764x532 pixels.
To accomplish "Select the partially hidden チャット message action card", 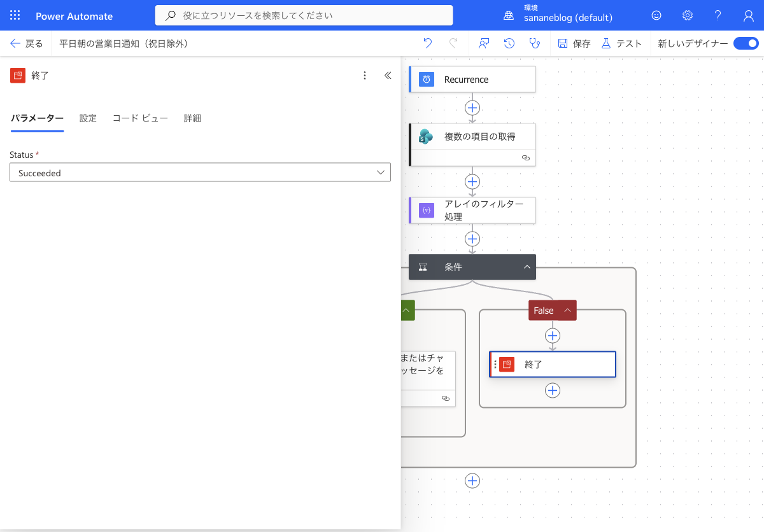I will [x=428, y=379].
